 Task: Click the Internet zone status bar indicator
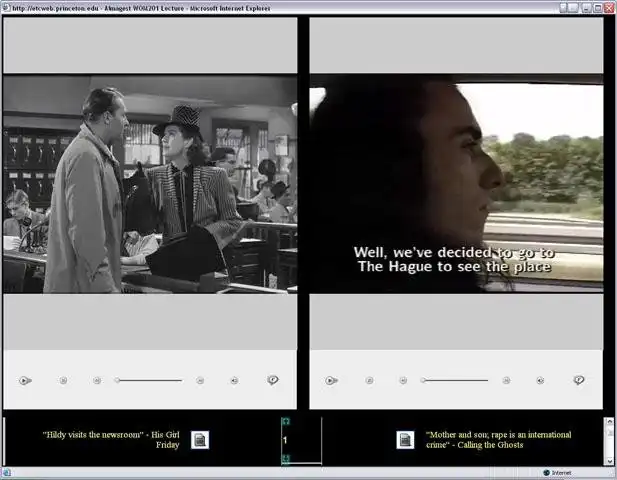(557, 473)
